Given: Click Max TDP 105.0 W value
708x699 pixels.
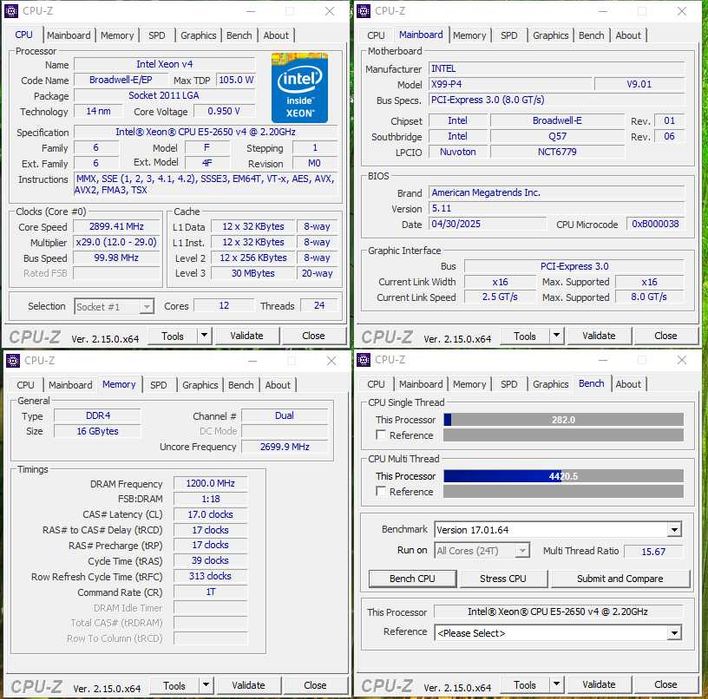Looking at the screenshot, I should (x=236, y=80).
